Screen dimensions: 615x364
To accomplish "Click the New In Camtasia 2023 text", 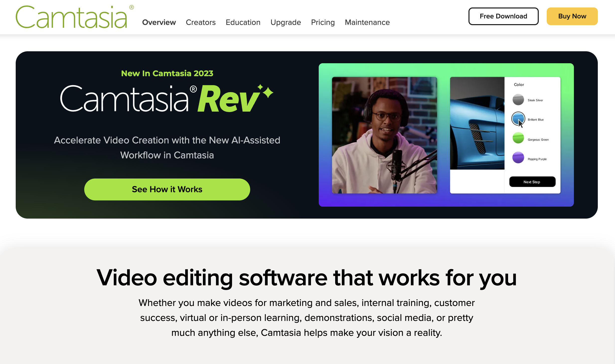I will (x=167, y=73).
